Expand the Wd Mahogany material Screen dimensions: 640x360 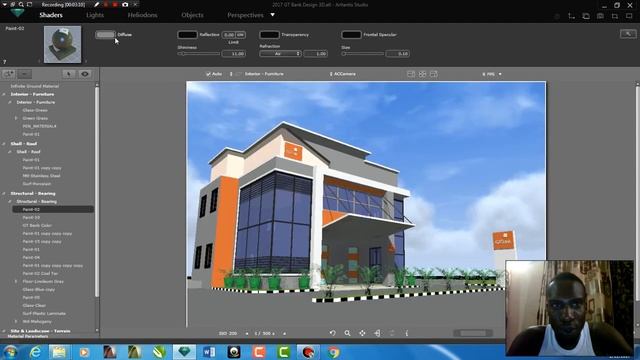point(16,322)
